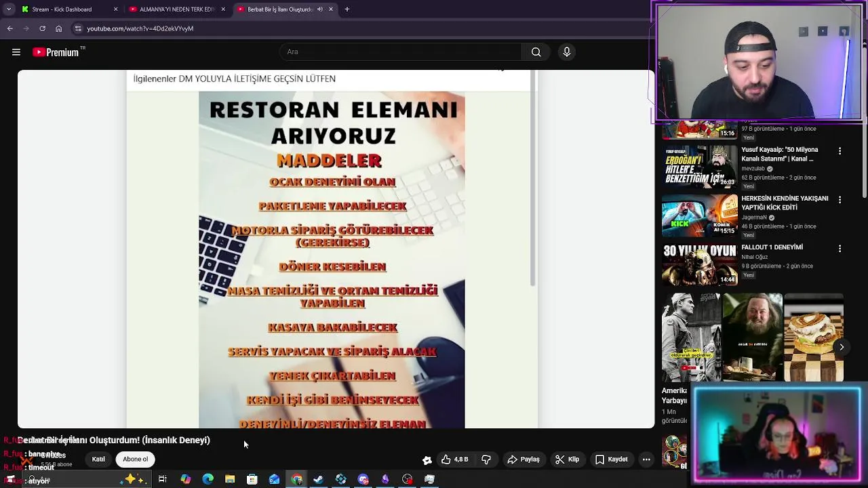868x488 pixels.
Task: Open Microsoft Edge from taskbar
Action: coord(208,479)
